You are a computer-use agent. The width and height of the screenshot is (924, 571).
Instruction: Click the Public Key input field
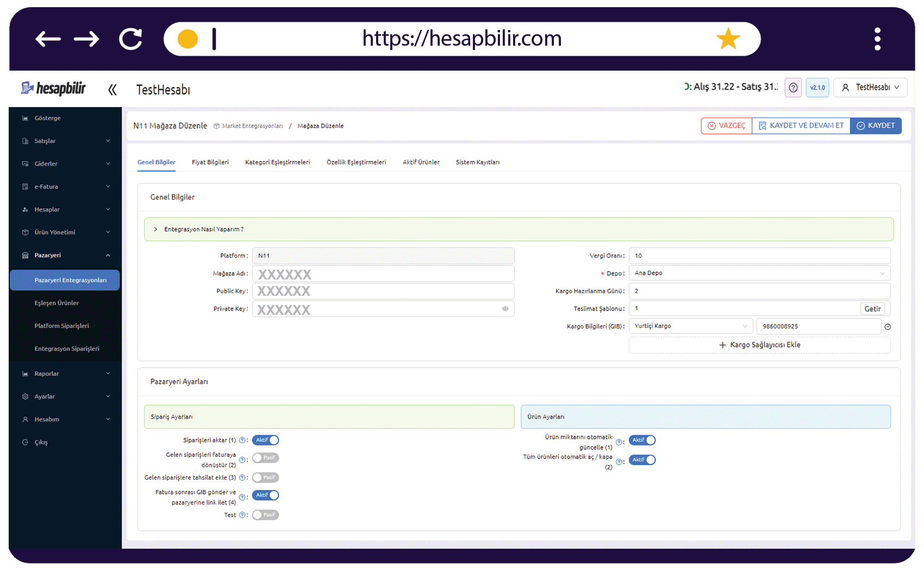pyautogui.click(x=383, y=291)
